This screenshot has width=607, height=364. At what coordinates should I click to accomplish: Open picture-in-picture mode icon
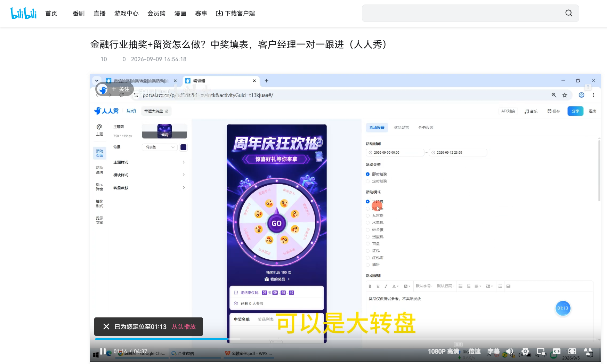[541, 351]
